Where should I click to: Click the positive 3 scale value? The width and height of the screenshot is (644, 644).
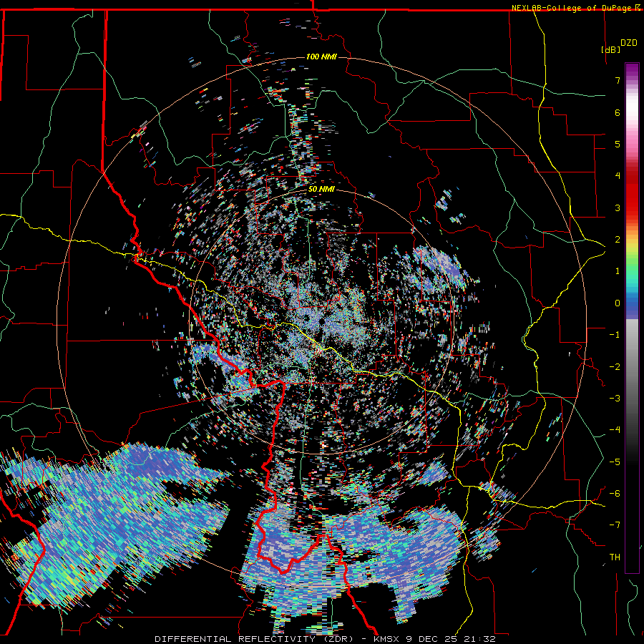pos(618,208)
